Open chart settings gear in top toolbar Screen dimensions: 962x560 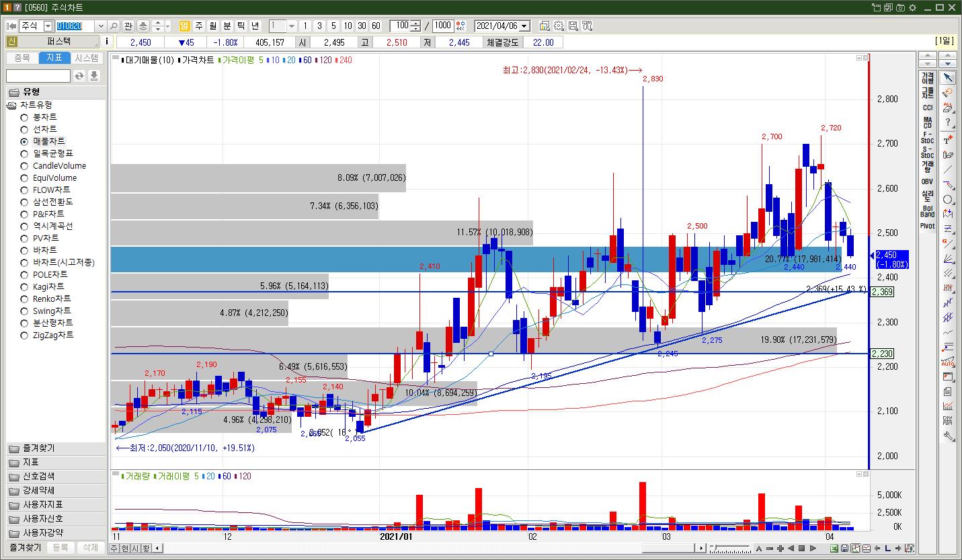click(558, 26)
